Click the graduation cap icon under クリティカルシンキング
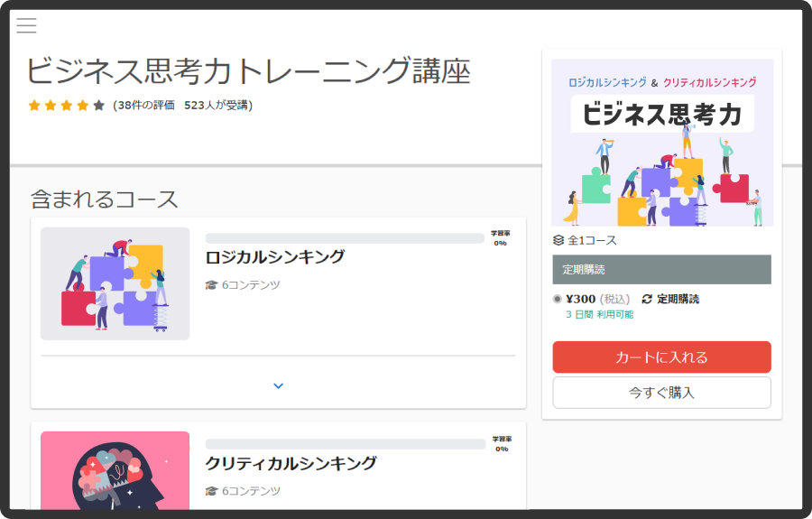This screenshot has height=519, width=812. [211, 490]
